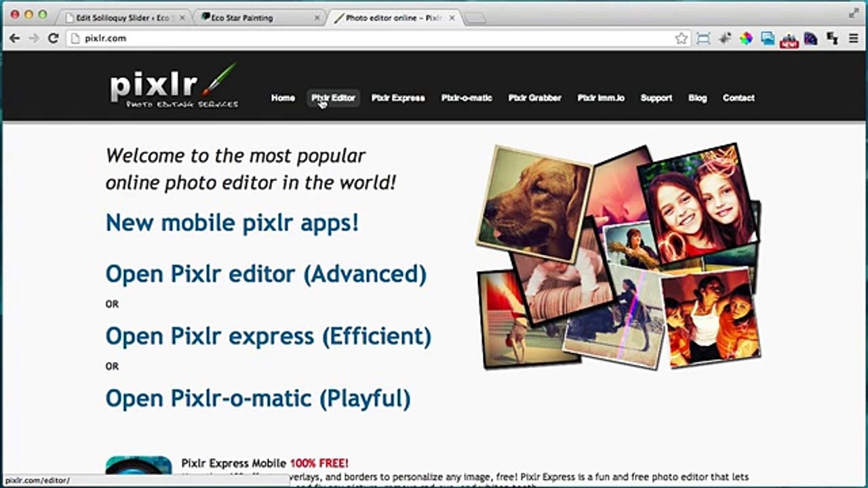The width and height of the screenshot is (868, 488).
Task: Click the pixlr logo in header
Action: [x=174, y=86]
